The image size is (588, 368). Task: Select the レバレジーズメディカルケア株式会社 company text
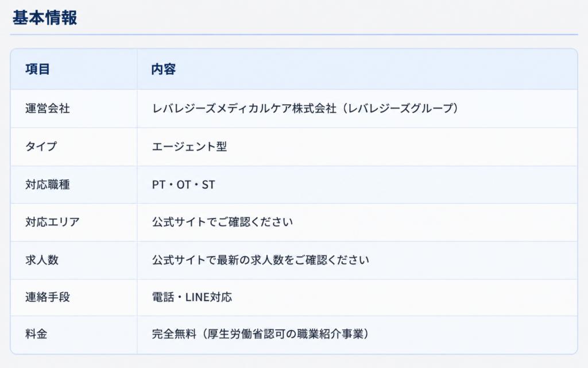(244, 109)
